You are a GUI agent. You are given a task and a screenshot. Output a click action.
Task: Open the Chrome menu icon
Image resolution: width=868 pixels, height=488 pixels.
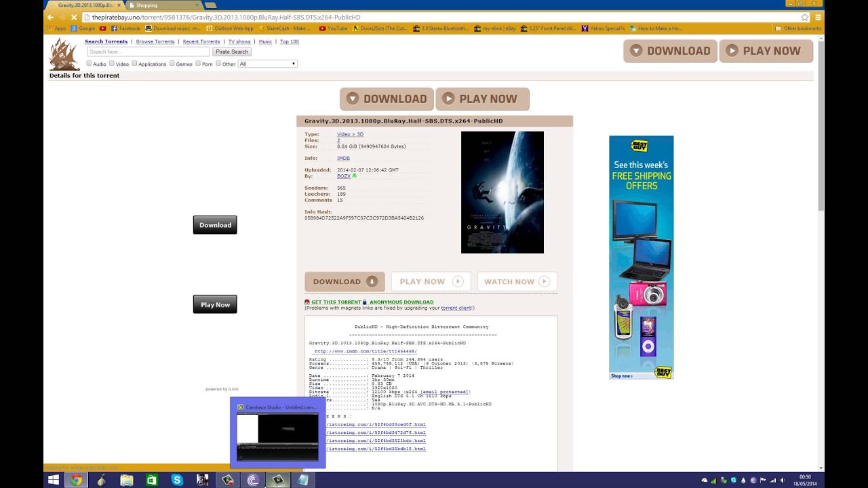pos(818,17)
